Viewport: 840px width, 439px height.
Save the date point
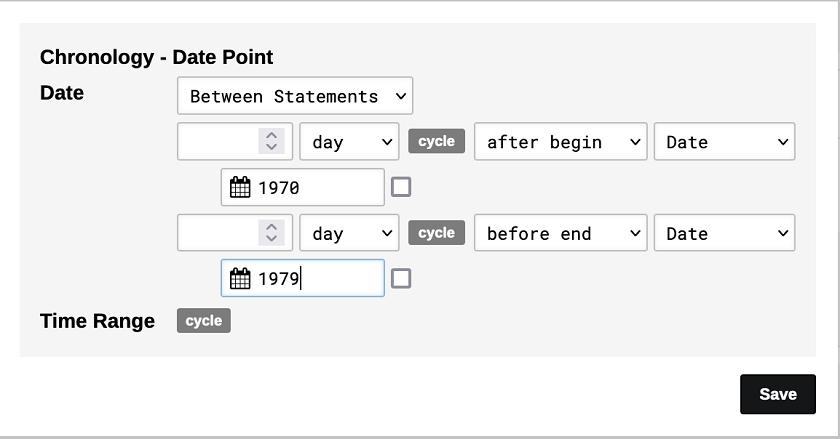pos(777,394)
